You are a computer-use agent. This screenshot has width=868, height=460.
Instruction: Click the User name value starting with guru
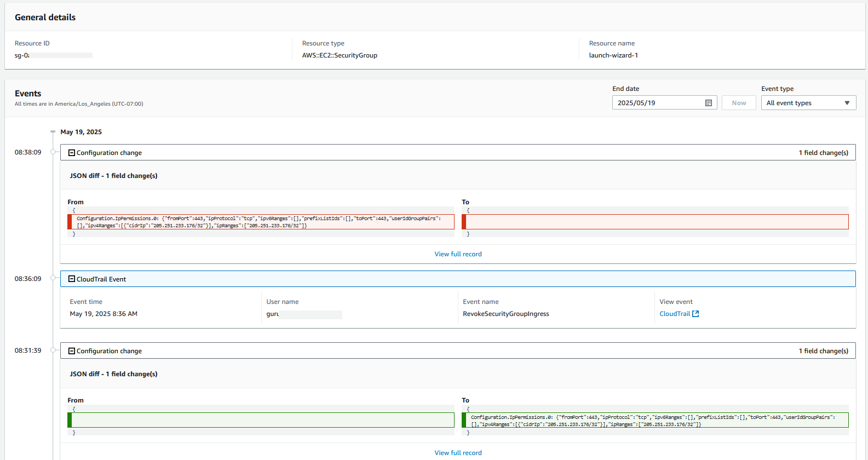click(x=304, y=314)
